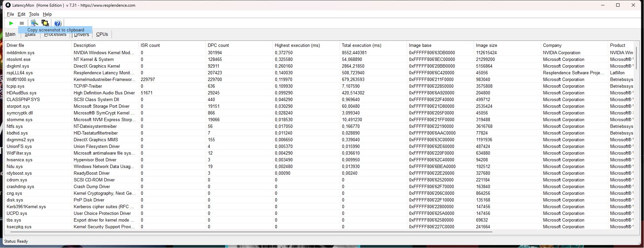644x248 pixels.
Task: Select the HDAudBus.sys driver row
Action: tap(319, 93)
